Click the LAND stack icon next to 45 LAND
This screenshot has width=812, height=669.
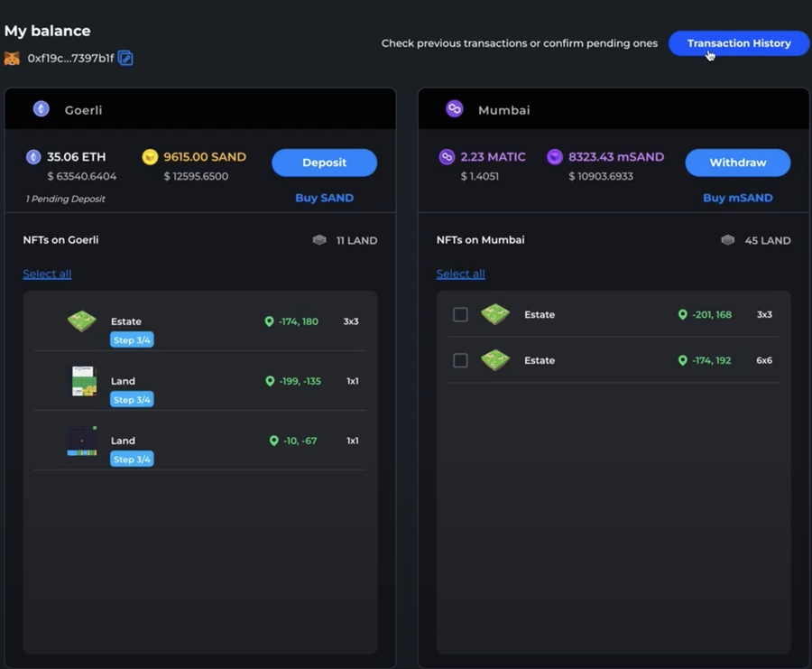click(728, 240)
